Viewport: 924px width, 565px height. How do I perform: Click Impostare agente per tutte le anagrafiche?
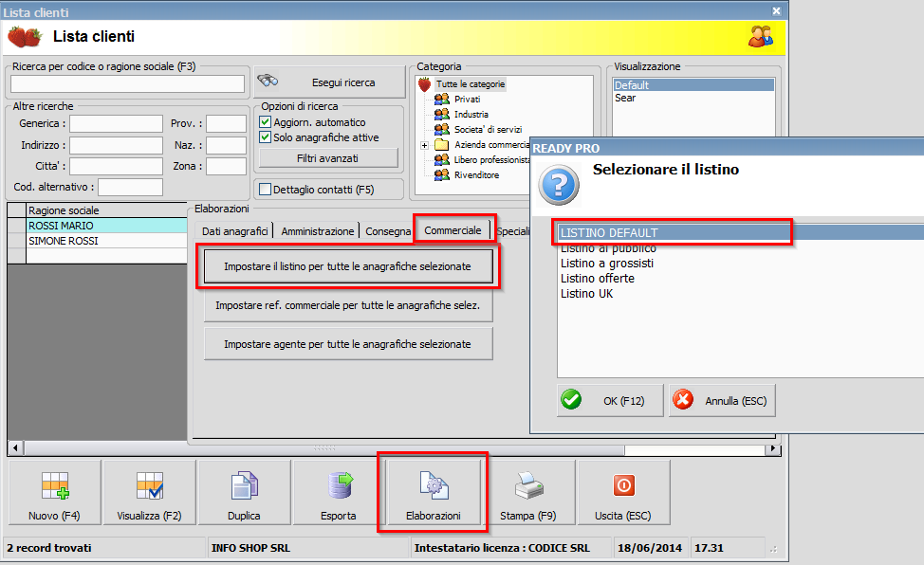tap(347, 344)
